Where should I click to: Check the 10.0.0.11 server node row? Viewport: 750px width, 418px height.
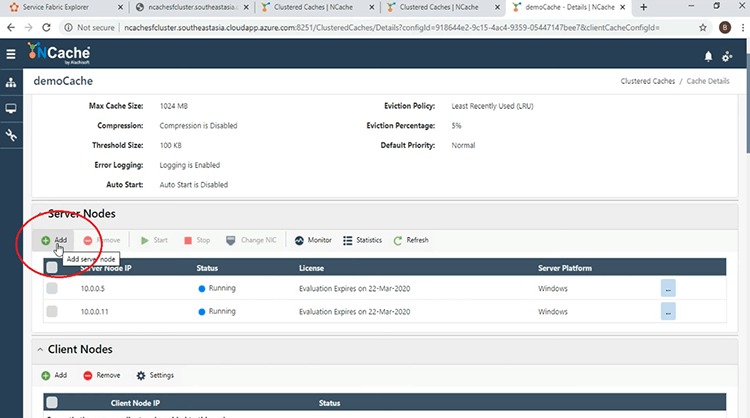(52, 311)
